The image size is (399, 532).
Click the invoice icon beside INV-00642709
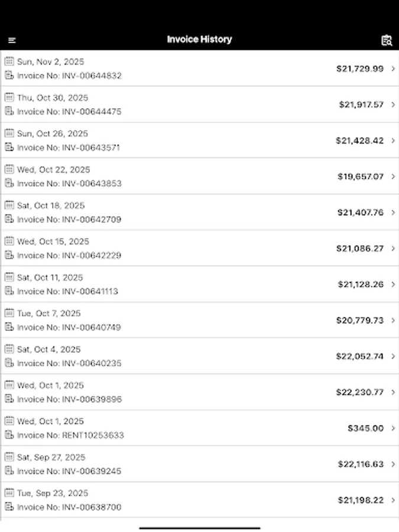point(9,219)
